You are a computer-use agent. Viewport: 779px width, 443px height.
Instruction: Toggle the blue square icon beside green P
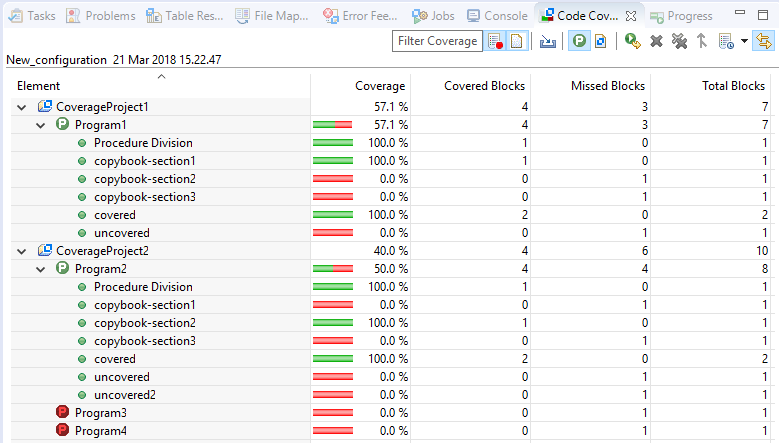click(600, 41)
